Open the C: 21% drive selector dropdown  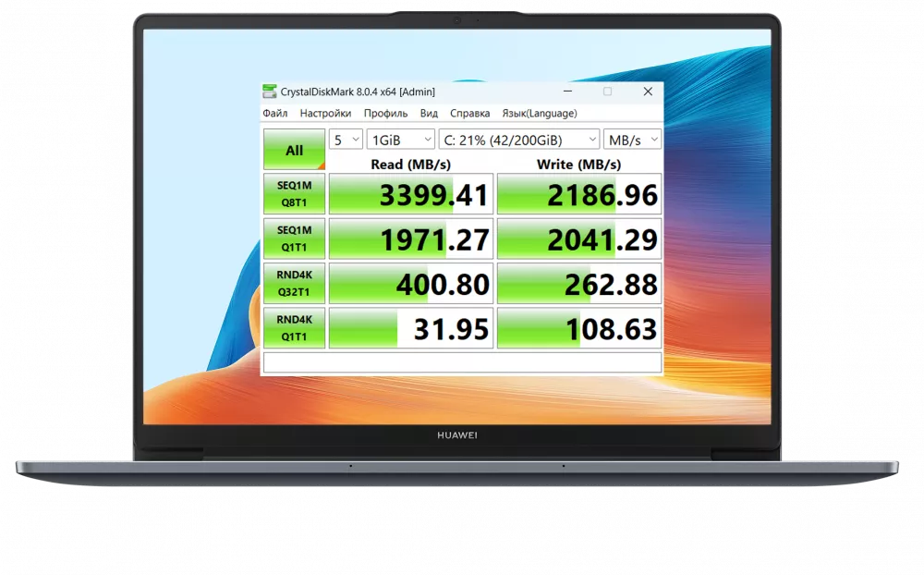click(x=519, y=140)
